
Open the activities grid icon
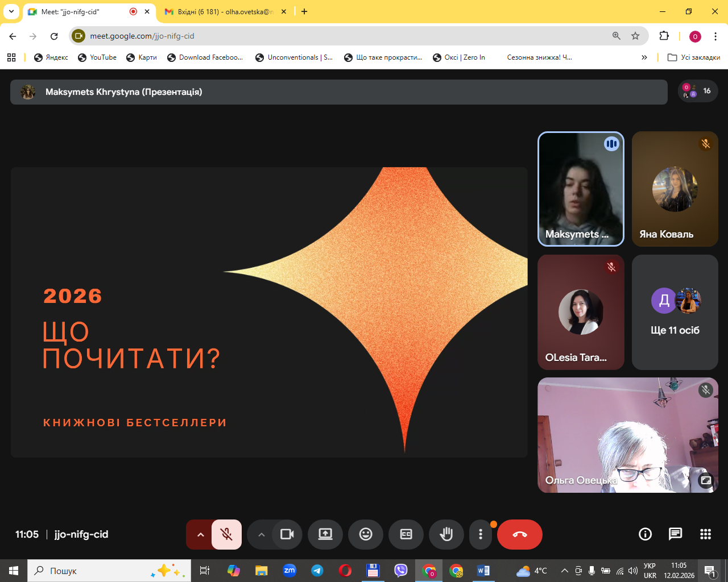705,534
